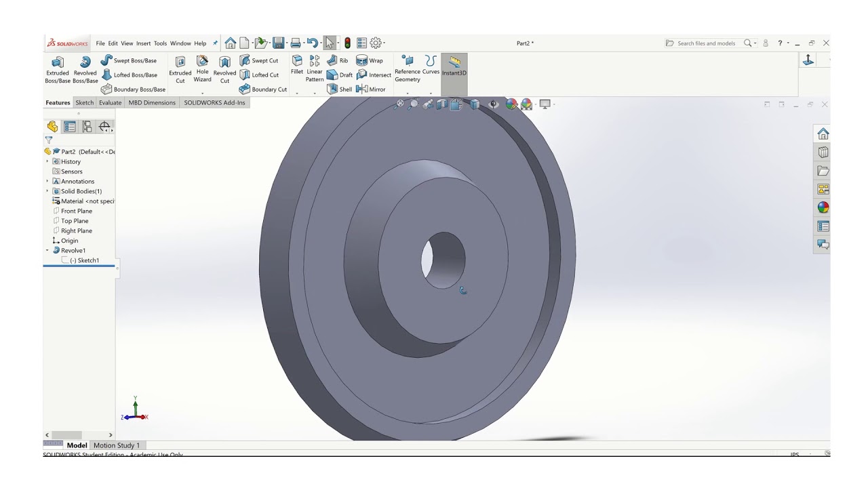Open the Appearances task pane tab

823,207
